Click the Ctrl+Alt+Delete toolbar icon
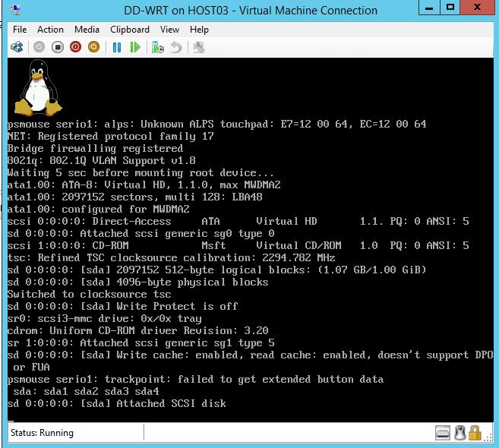The image size is (499, 448). pyautogui.click(x=17, y=47)
